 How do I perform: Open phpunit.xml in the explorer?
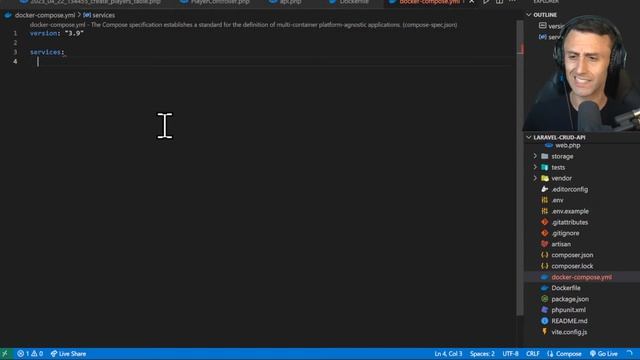[568, 310]
